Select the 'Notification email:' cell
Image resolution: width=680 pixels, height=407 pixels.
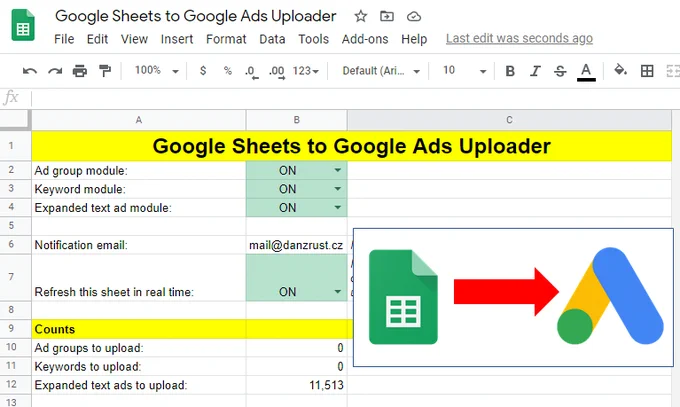point(139,245)
